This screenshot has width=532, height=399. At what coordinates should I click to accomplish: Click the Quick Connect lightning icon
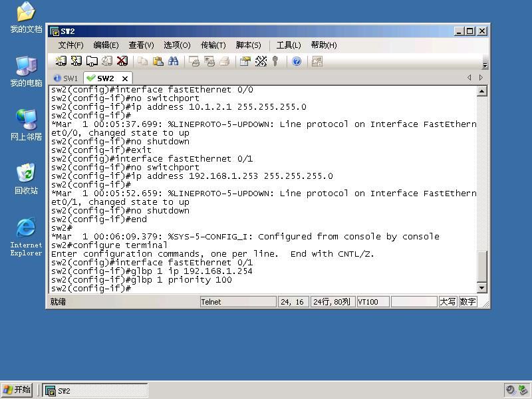76,61
